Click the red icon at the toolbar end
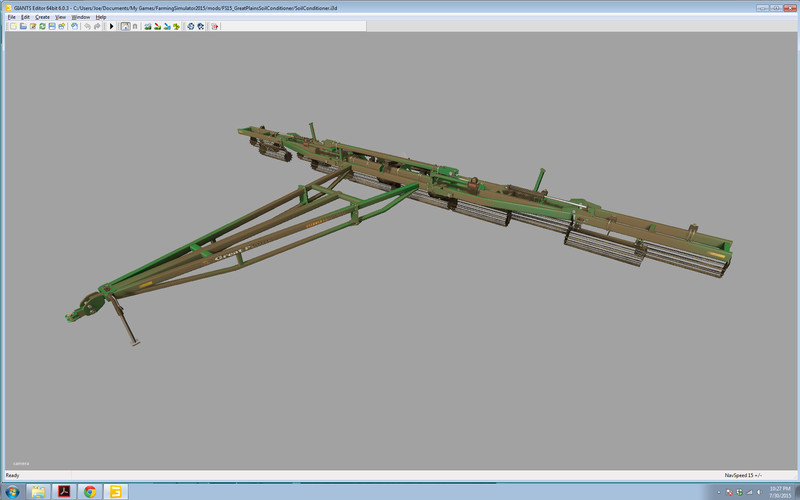Viewport: 800px width, 500px height. [x=214, y=26]
